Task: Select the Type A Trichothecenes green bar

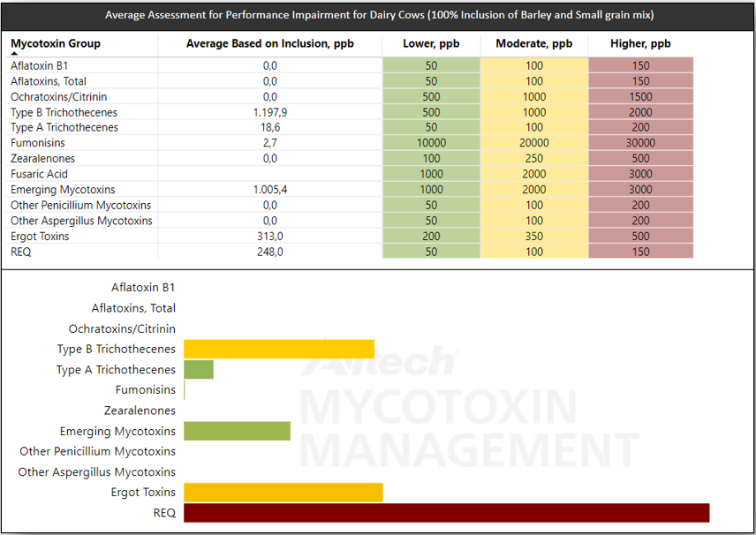Action: [199, 370]
